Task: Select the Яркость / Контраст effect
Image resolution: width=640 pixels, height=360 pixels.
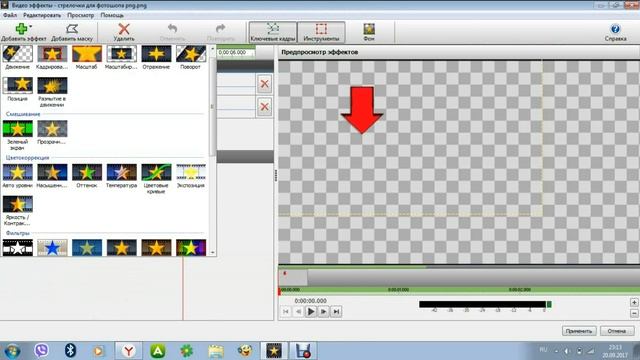Action: tap(18, 211)
